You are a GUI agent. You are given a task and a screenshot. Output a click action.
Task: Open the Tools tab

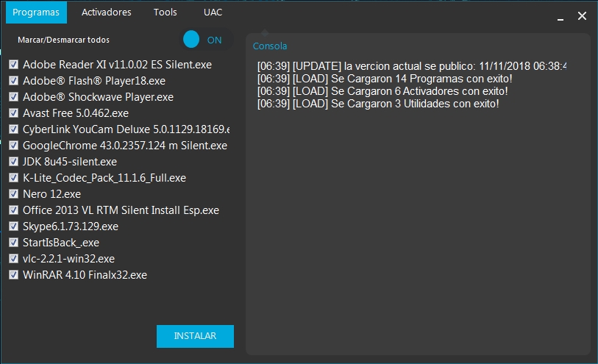(165, 13)
